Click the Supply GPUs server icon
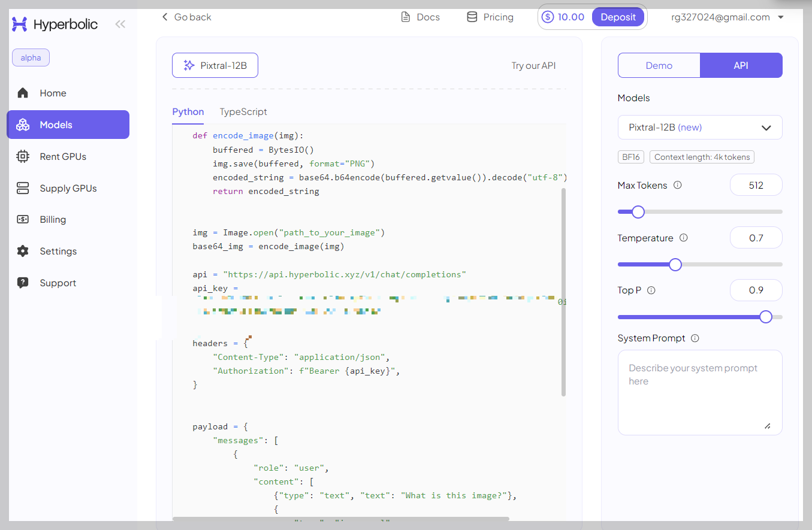 tap(23, 188)
